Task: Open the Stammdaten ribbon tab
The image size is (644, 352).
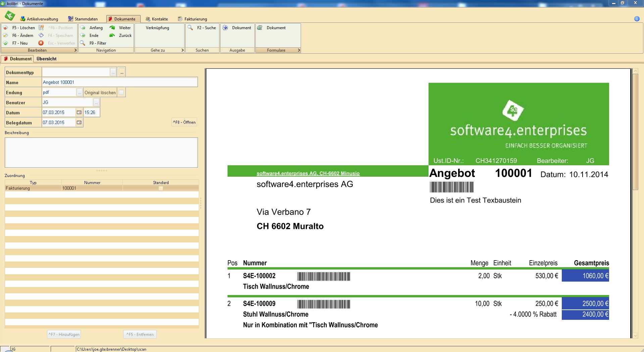Action: (x=83, y=19)
